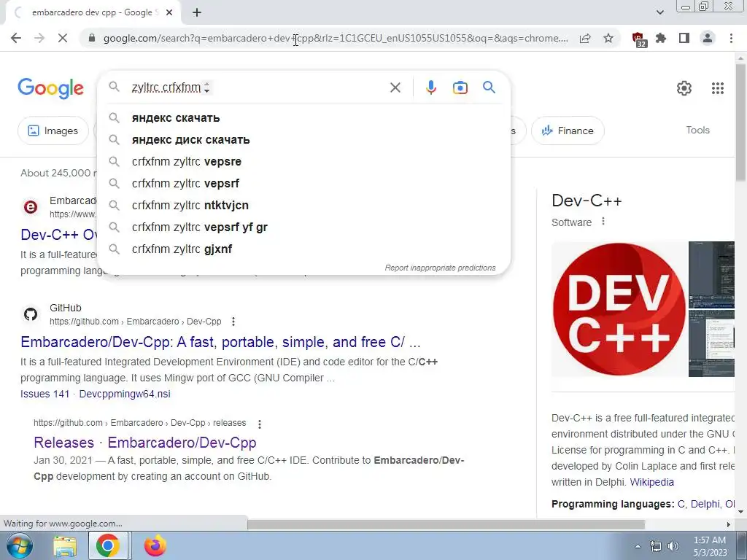747x560 pixels.
Task: Open the Chrome profile avatar
Action: [x=708, y=38]
